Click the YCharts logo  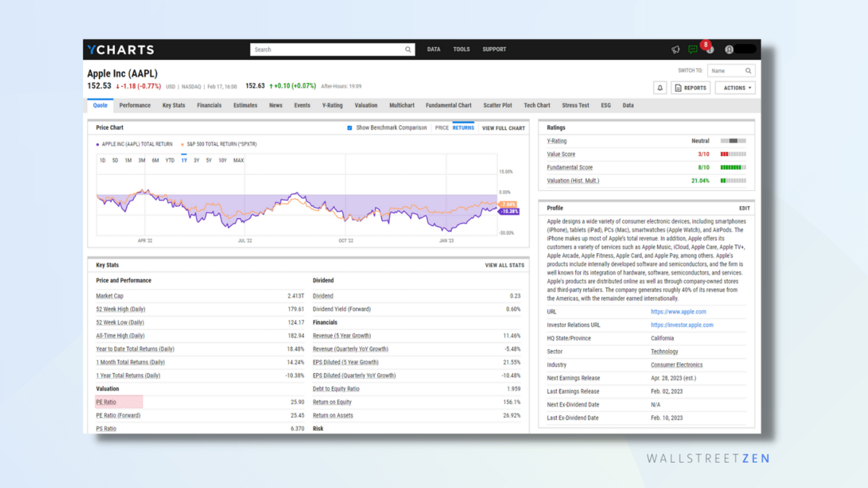pyautogui.click(x=121, y=50)
